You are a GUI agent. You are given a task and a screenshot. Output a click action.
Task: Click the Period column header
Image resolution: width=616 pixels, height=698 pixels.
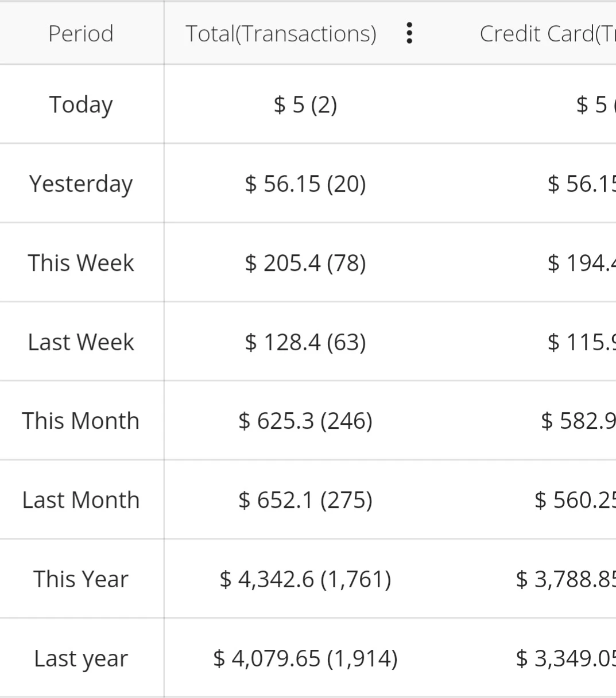pyautogui.click(x=81, y=33)
